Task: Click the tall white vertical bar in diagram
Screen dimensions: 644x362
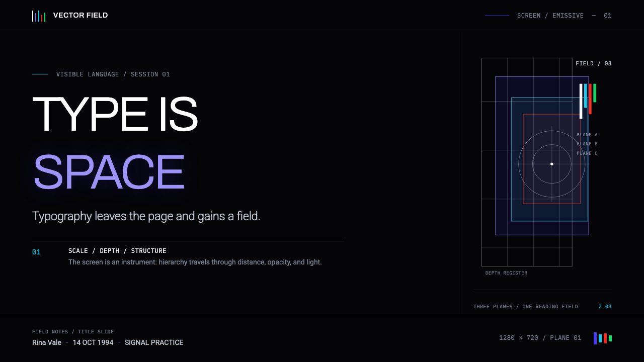Action: (x=581, y=101)
